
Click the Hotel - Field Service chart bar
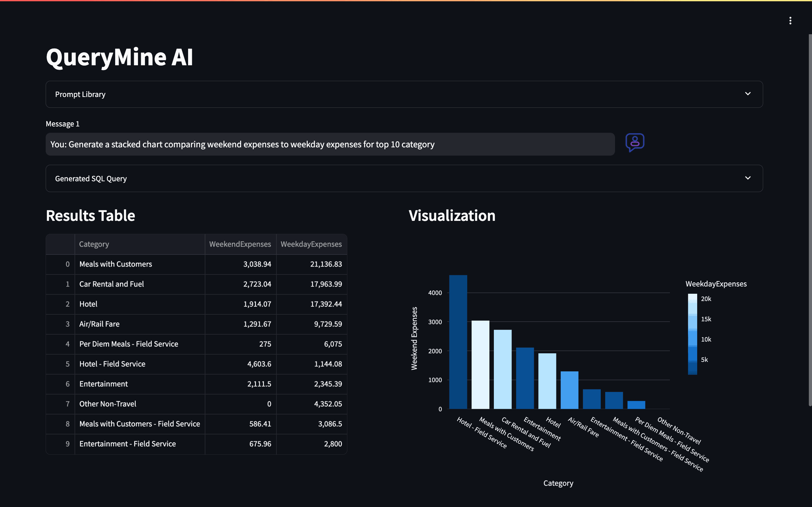point(458,342)
